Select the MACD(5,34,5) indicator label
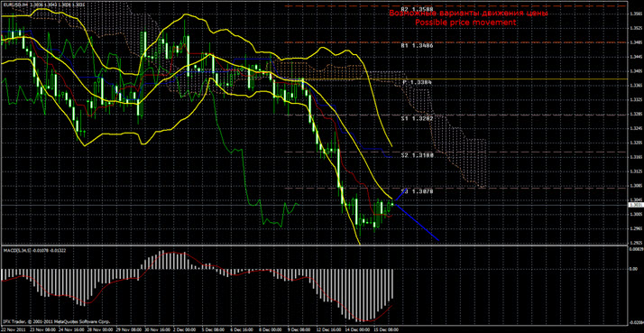Image resolution: width=644 pixels, height=333 pixels. click(x=15, y=250)
